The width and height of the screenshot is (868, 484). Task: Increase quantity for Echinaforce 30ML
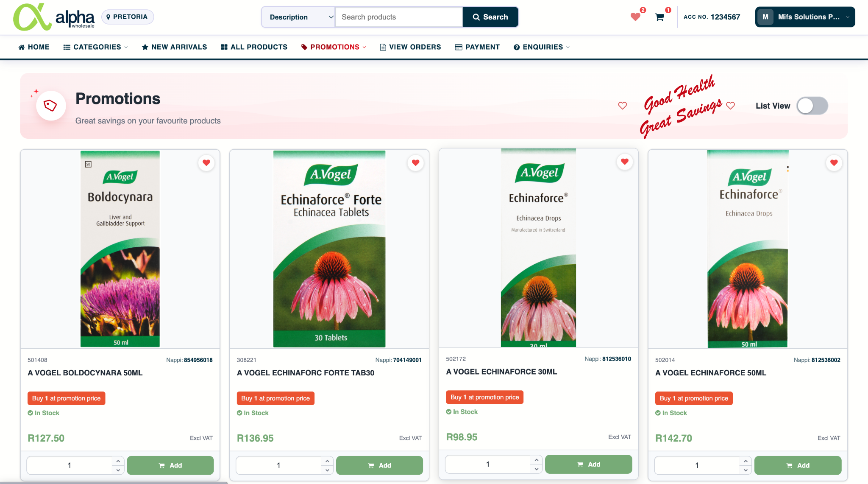[x=537, y=460]
